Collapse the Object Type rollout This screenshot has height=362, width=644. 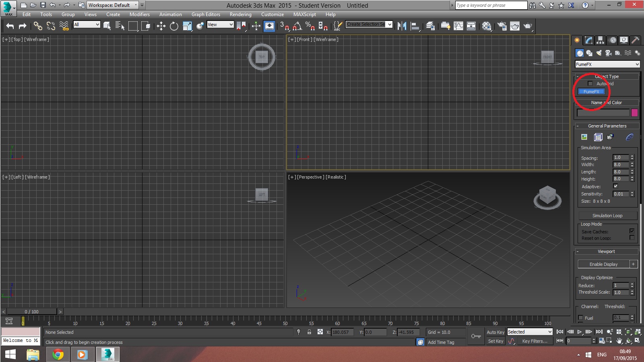[x=607, y=76]
